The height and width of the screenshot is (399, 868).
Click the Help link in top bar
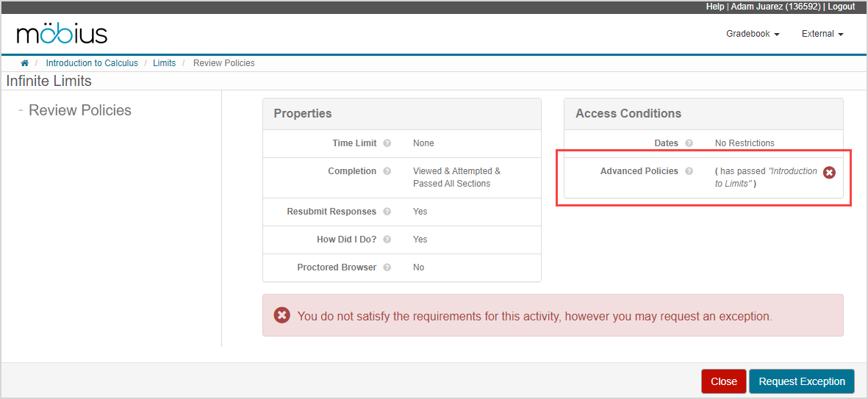click(x=714, y=7)
